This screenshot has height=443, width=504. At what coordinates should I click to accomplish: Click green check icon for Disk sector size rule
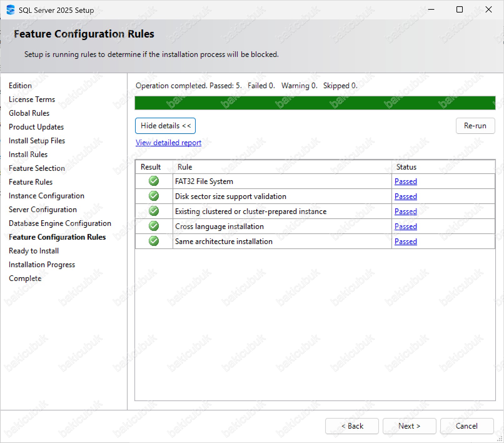tap(154, 196)
